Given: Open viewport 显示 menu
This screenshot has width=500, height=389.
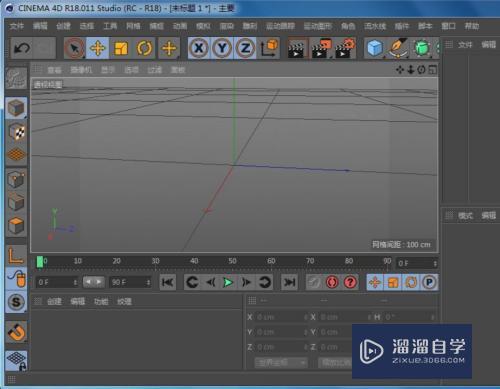Looking at the screenshot, I should (108, 70).
